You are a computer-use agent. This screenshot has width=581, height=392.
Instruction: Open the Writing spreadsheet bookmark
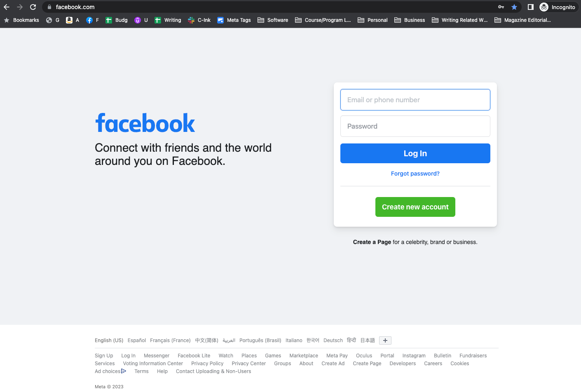click(168, 20)
